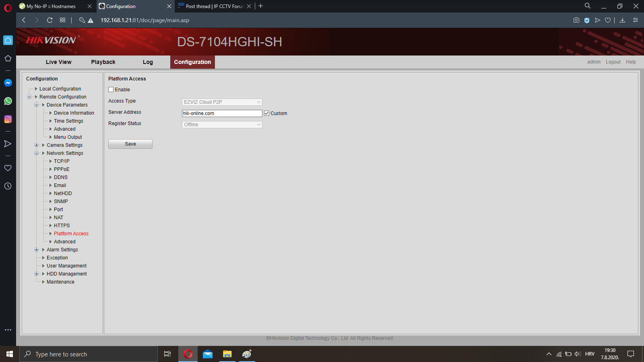Uncheck the Custom server address checkbox
The image size is (644, 362).
pos(266,113)
